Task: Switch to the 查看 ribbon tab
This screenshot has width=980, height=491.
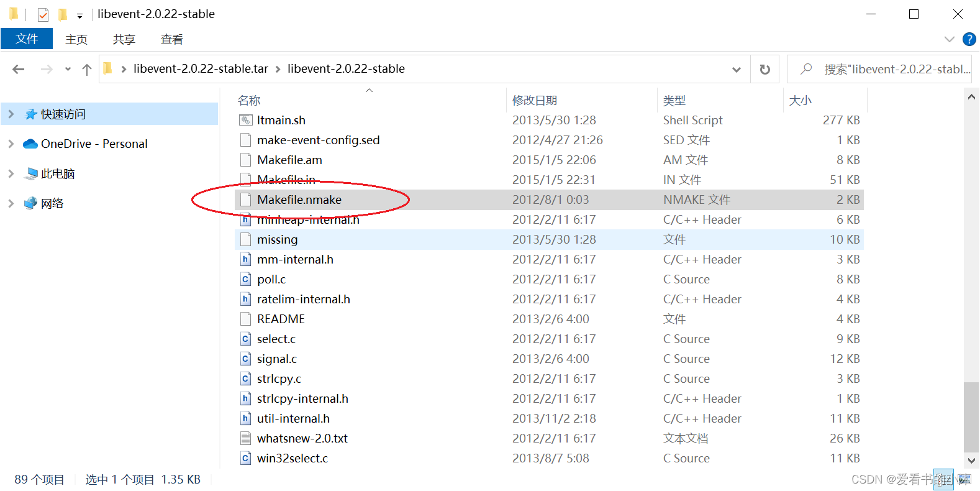Action: point(172,39)
